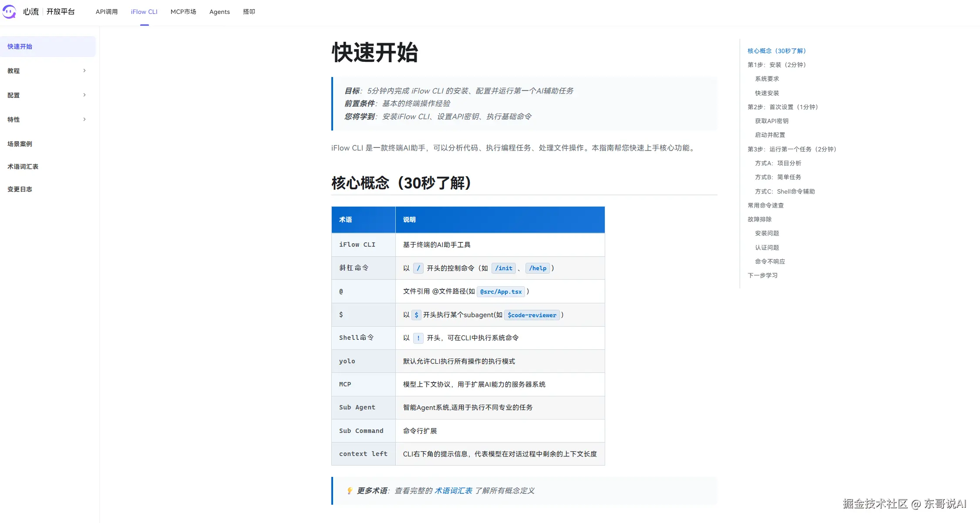Open the 术语词汇表 link in the tip box
The image size is (980, 523).
point(453,490)
